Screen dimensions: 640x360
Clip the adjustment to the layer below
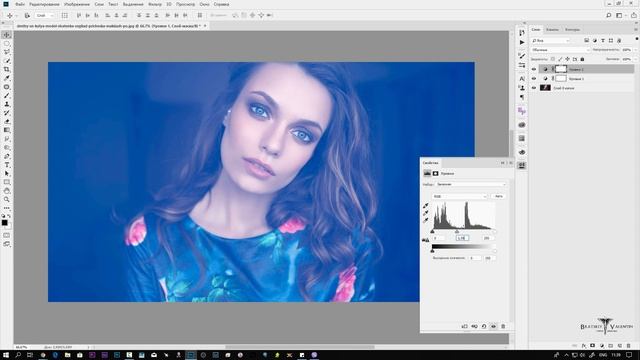point(464,326)
